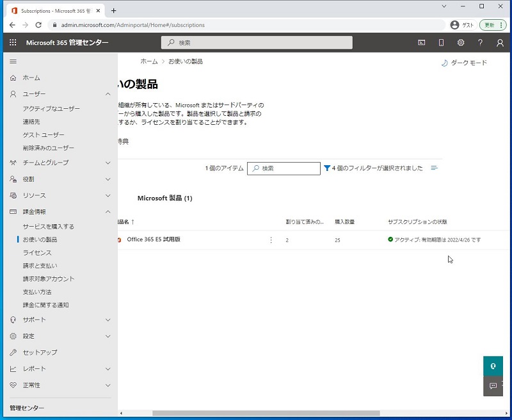Open ライセンス in sidebar
Viewport: 512px width, 420px height.
tap(37, 252)
